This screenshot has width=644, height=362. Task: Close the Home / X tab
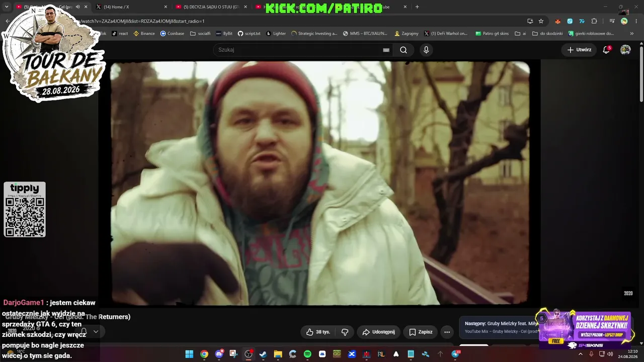[166, 7]
